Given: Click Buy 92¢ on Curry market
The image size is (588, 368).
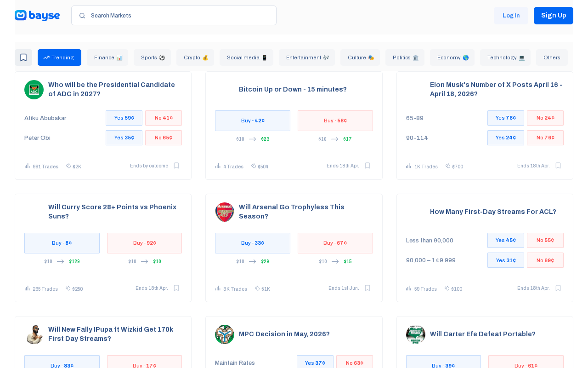Looking at the screenshot, I should 145,243.
